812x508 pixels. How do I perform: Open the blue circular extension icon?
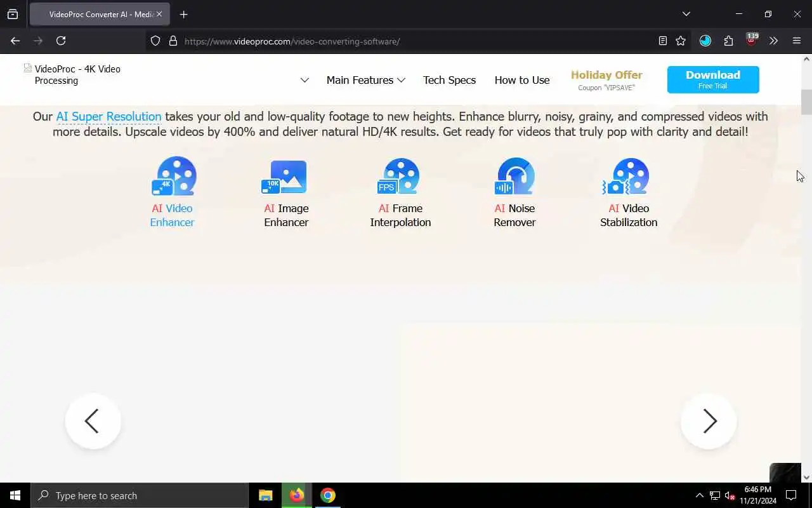705,41
